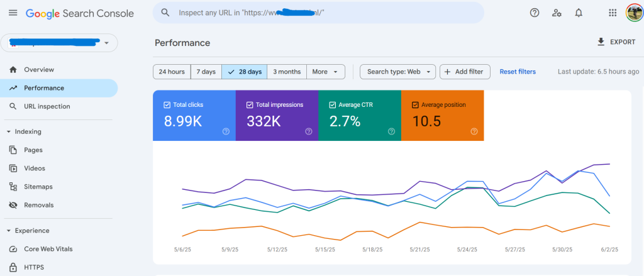Screen dimensions: 644x276
Task: Open the Search type: Web dropdown
Action: pos(397,72)
